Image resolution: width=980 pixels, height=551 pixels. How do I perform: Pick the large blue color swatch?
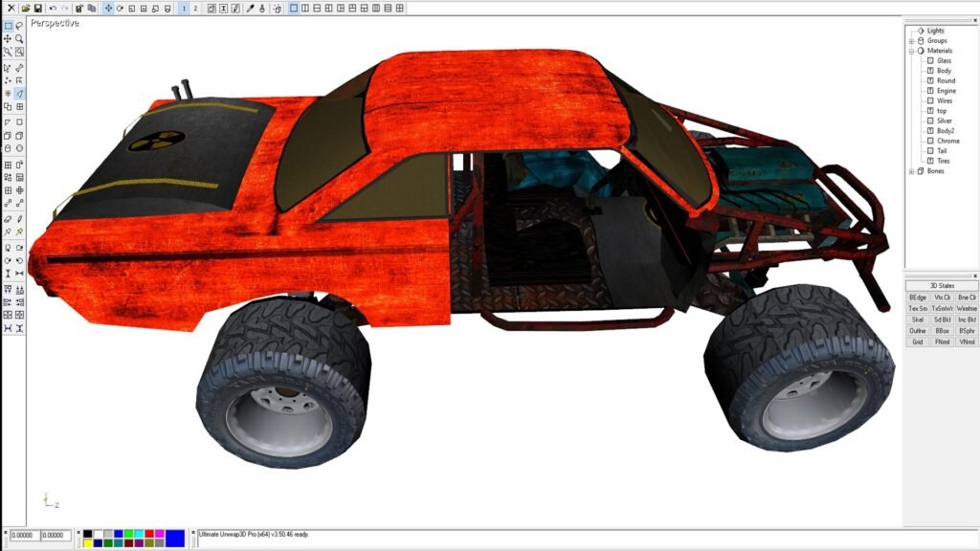[175, 538]
